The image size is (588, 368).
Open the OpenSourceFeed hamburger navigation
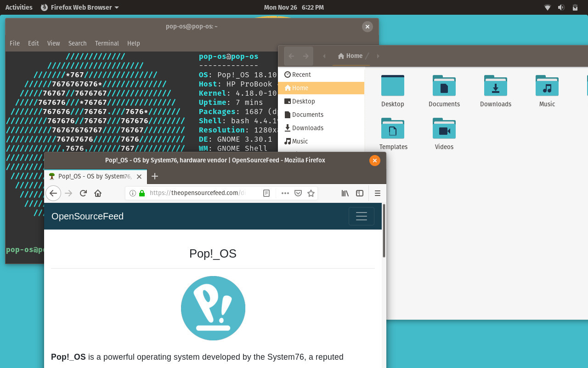(361, 216)
